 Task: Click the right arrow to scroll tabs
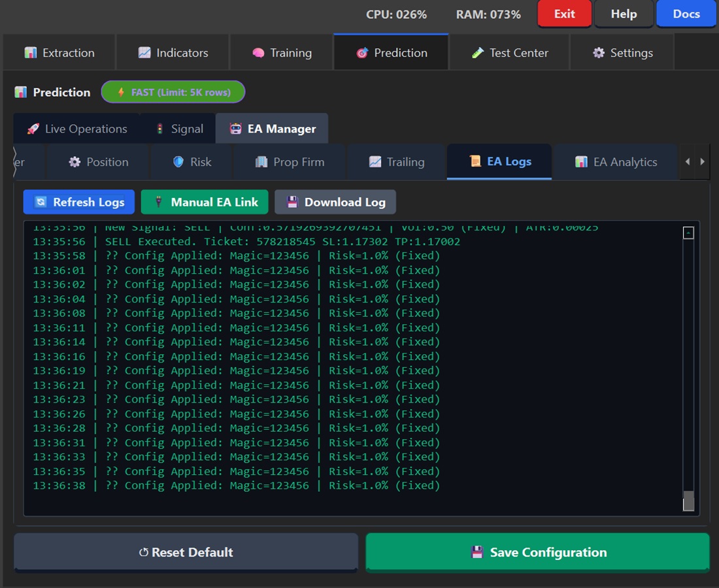702,161
